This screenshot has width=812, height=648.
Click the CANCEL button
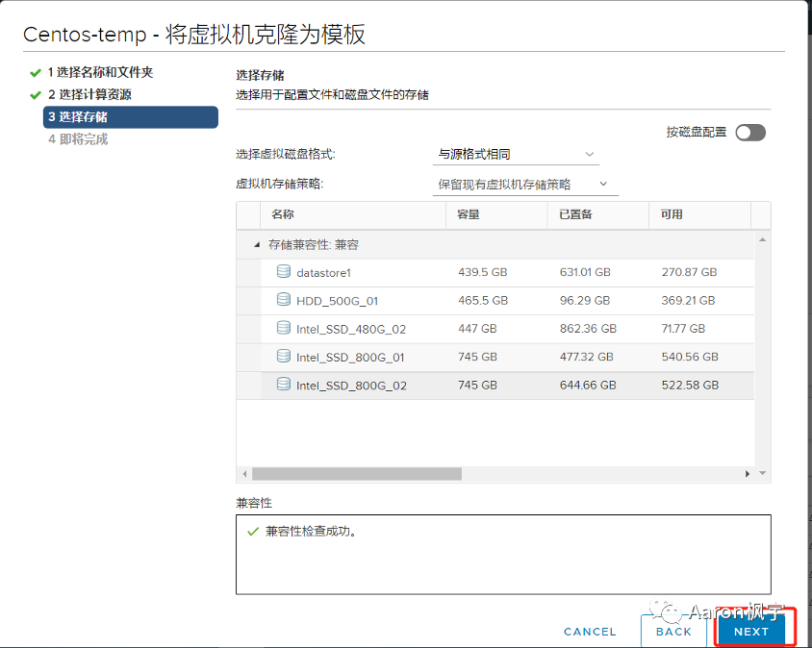(590, 632)
